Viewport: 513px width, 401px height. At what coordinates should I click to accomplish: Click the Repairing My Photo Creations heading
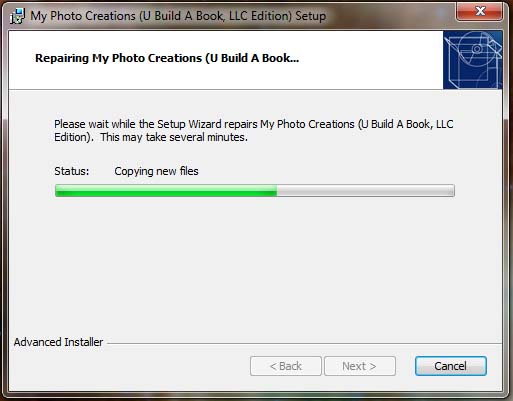167,58
